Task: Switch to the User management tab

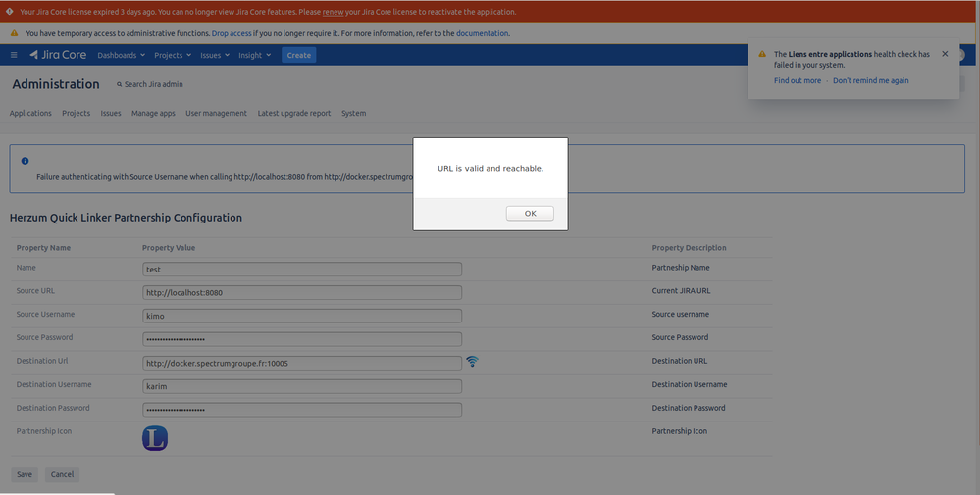Action: (216, 113)
